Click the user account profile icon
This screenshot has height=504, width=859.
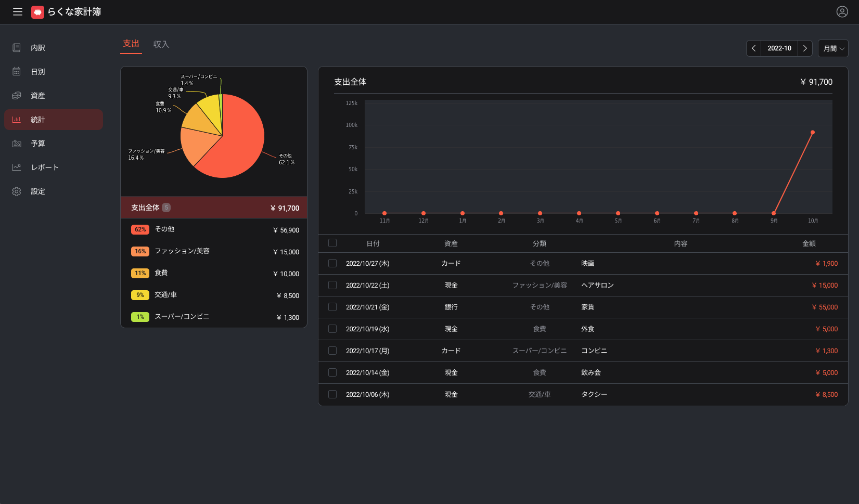pyautogui.click(x=842, y=12)
